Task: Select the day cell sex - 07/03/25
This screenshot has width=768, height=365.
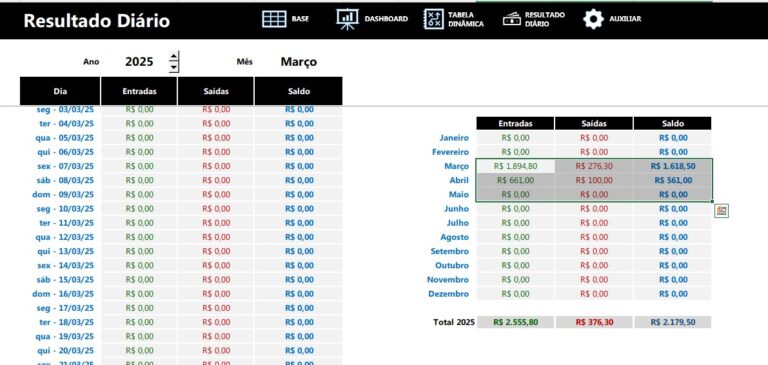Action: pyautogui.click(x=66, y=166)
